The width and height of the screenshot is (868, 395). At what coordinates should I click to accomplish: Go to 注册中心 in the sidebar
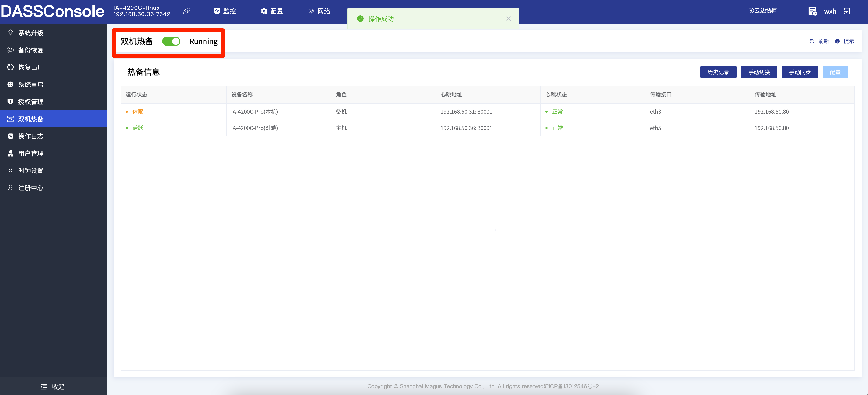click(x=53, y=188)
